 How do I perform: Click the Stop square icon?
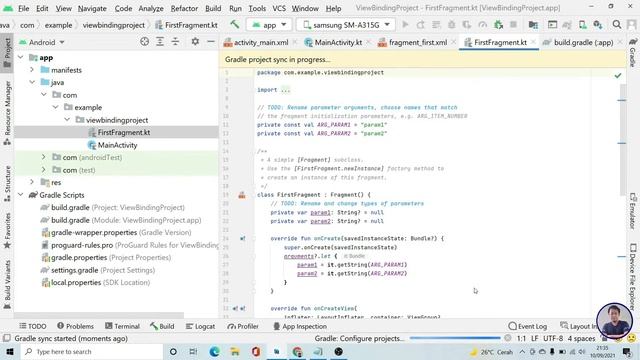(x=513, y=25)
